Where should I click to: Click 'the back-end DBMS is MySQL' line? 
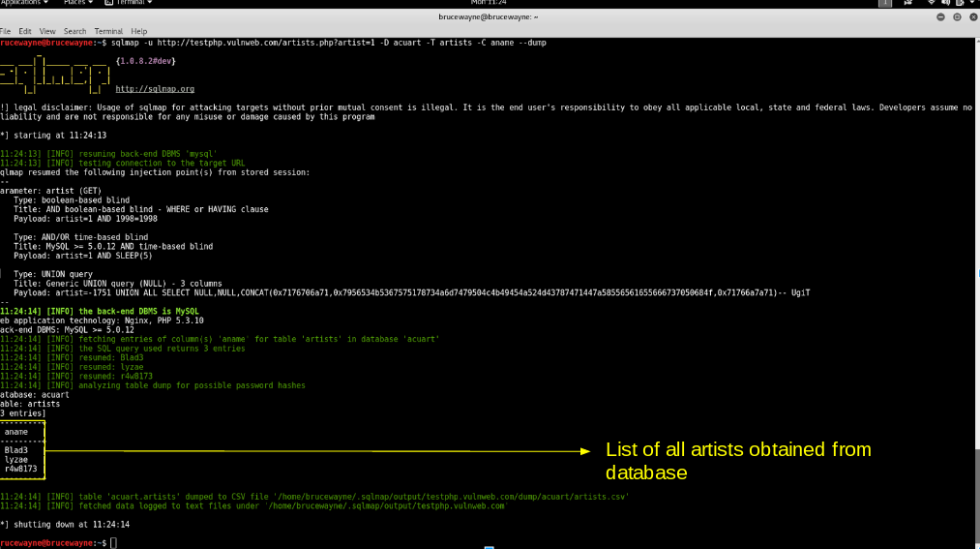100,311
